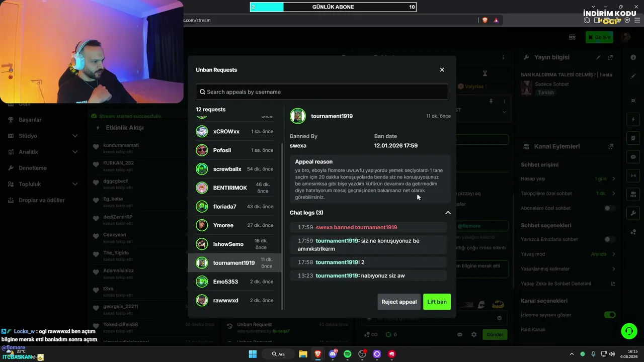Click the Analitik chart icon
The height and width of the screenshot is (362, 644).
pos(11,152)
